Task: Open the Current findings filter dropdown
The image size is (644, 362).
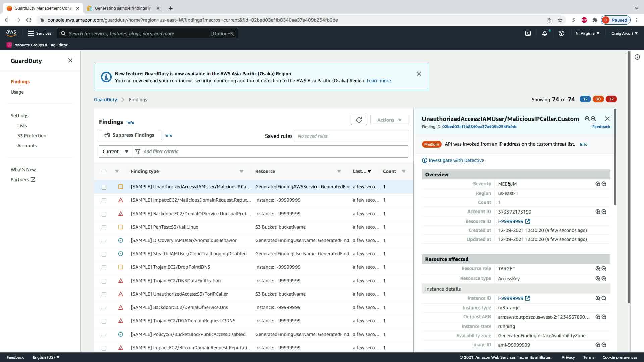Action: (x=115, y=152)
